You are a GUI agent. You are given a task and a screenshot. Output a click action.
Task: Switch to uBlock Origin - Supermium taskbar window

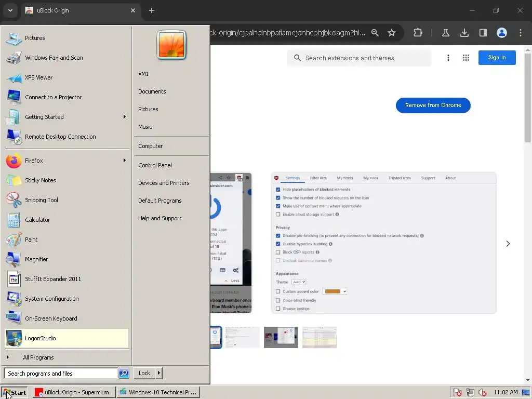(x=74, y=393)
